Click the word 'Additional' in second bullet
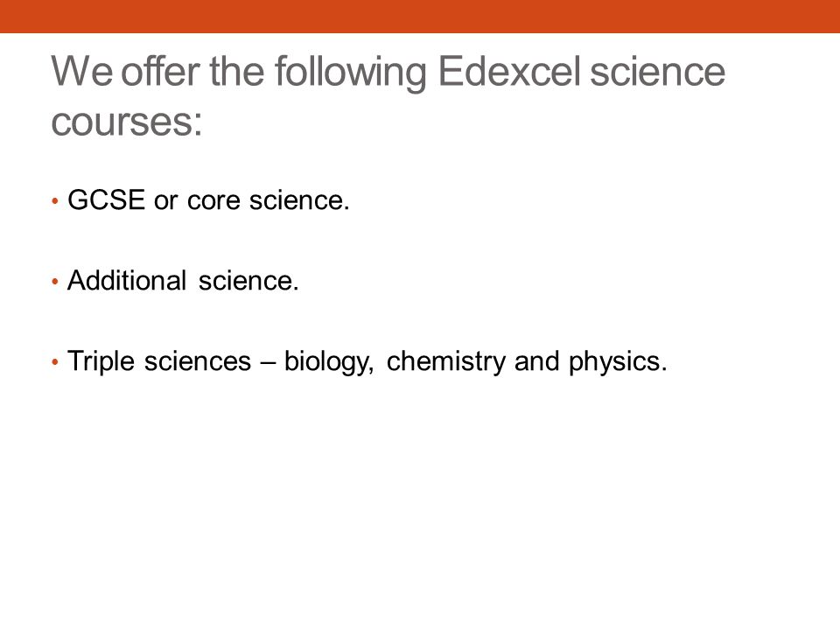This screenshot has width=840, height=630. click(127, 280)
